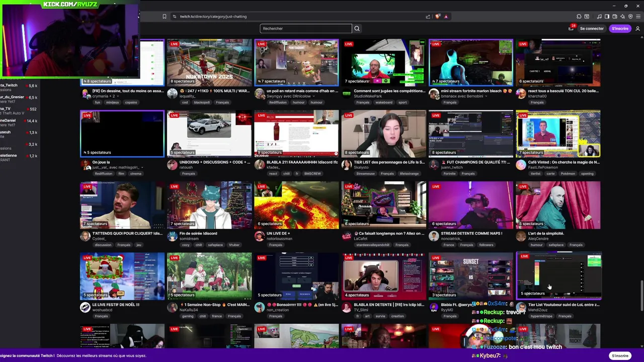Open the browser extensions puzzle icon
Viewport: 644px width, 362px height.
(x=579, y=17)
